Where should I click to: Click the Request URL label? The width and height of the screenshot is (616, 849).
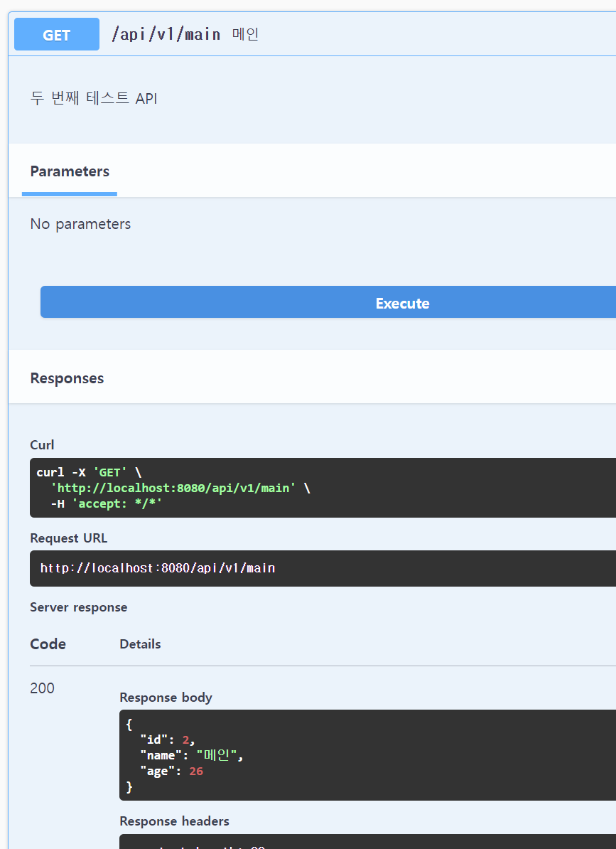click(x=69, y=538)
